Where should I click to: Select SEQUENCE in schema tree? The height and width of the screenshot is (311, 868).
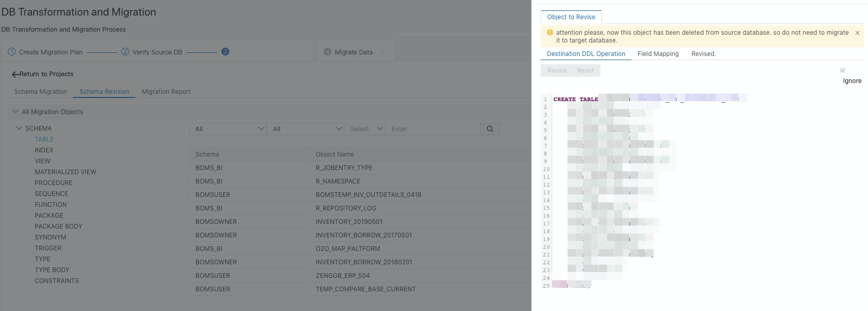(x=51, y=194)
